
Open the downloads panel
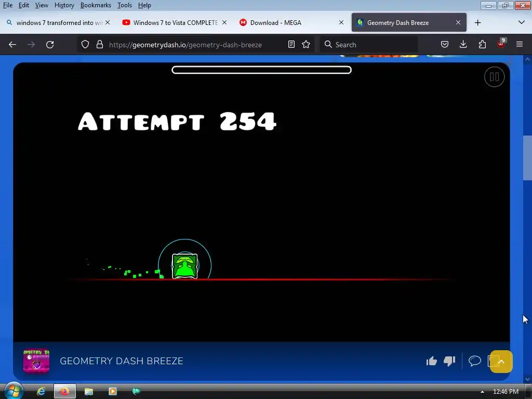pos(463,45)
